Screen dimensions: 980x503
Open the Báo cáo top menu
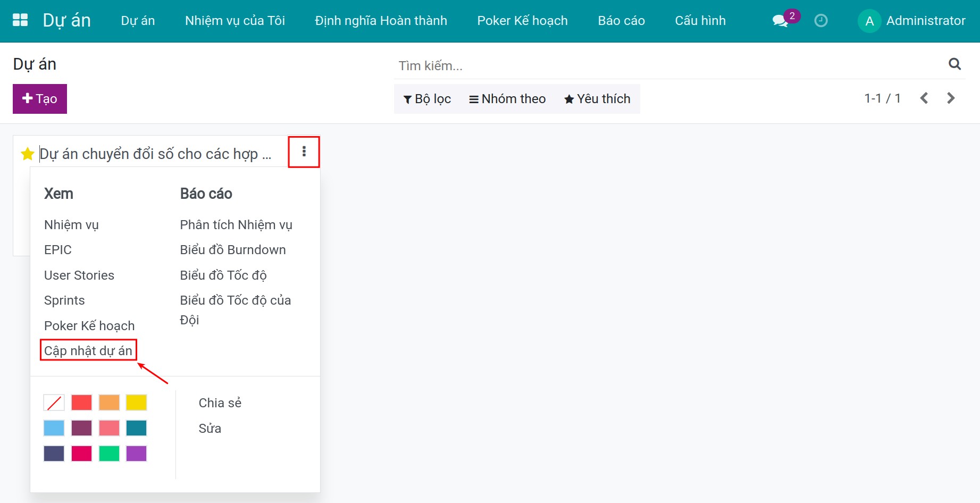(621, 21)
